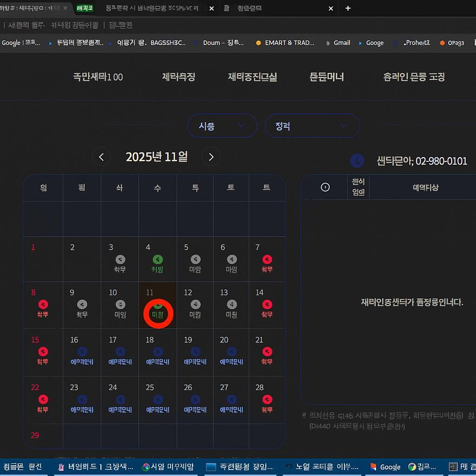The image size is (476, 476).
Task: Click red closed icon on November 7
Action: 267,259
